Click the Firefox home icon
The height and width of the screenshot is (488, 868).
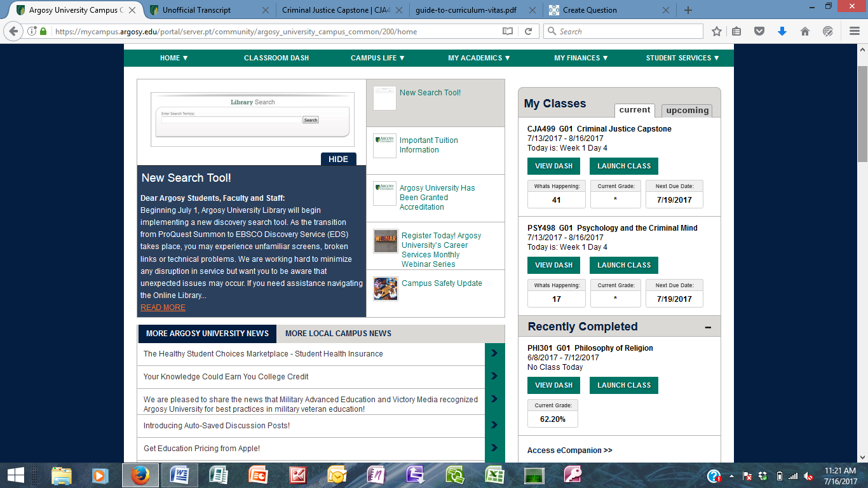[x=804, y=31]
